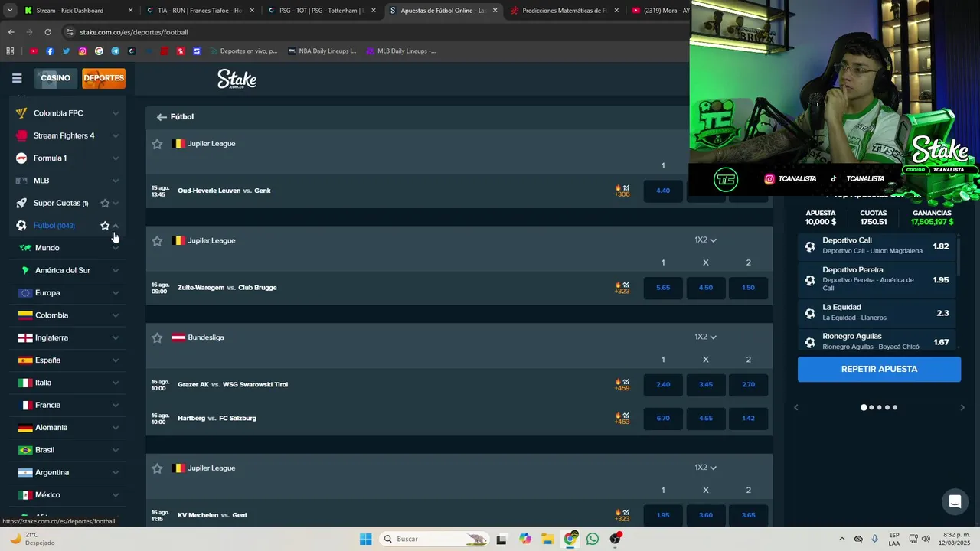This screenshot has height=551, width=980.
Task: Open stats icon for Zulte-Waregem match
Action: pos(626,285)
